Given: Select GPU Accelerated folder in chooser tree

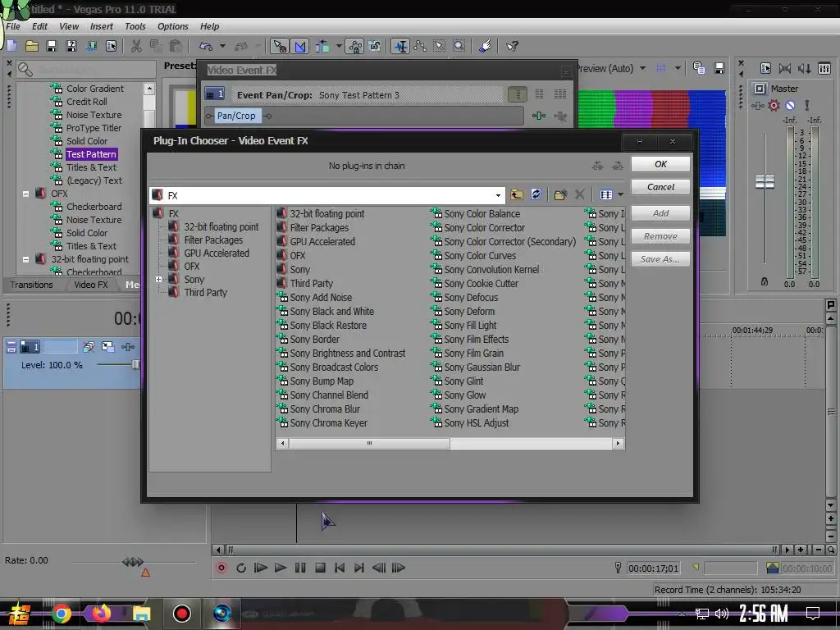Looking at the screenshot, I should [209, 253].
